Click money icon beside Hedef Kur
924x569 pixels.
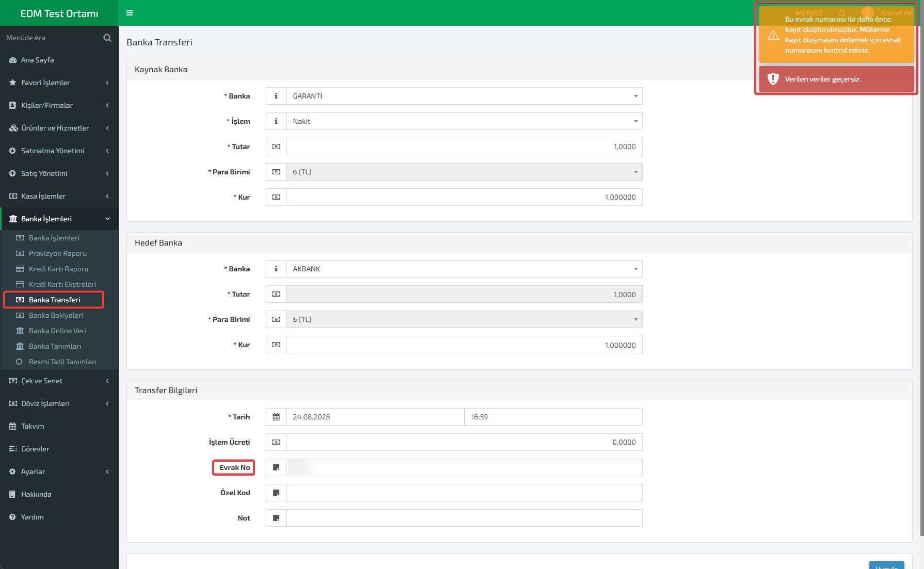pyautogui.click(x=276, y=345)
